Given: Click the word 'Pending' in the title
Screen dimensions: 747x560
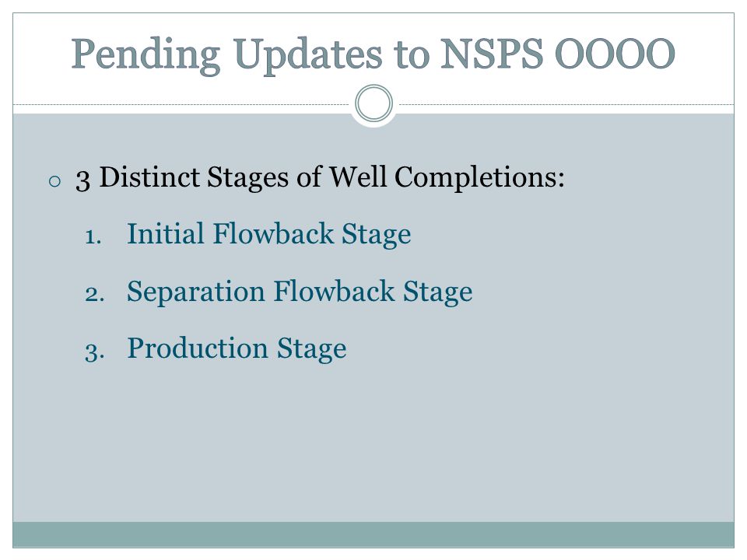Looking at the screenshot, I should pos(146,56).
